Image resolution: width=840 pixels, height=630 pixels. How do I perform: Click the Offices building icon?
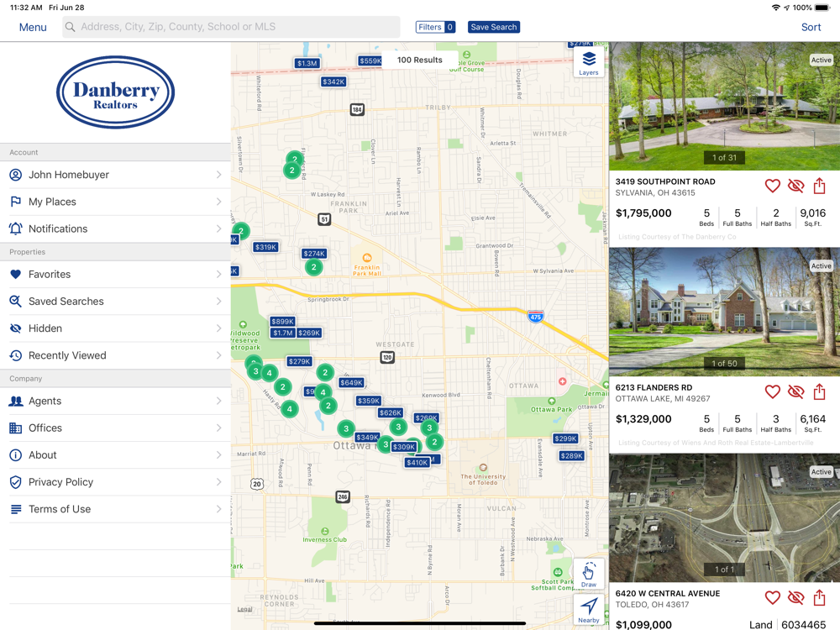click(x=15, y=428)
